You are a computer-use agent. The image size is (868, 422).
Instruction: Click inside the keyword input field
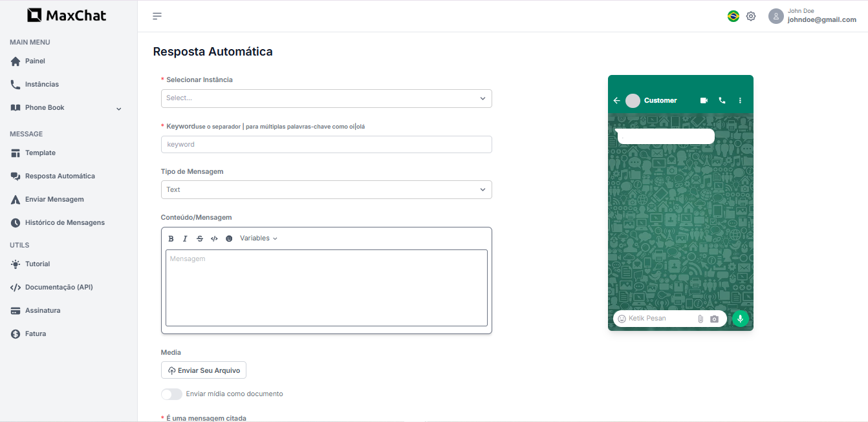tap(326, 144)
